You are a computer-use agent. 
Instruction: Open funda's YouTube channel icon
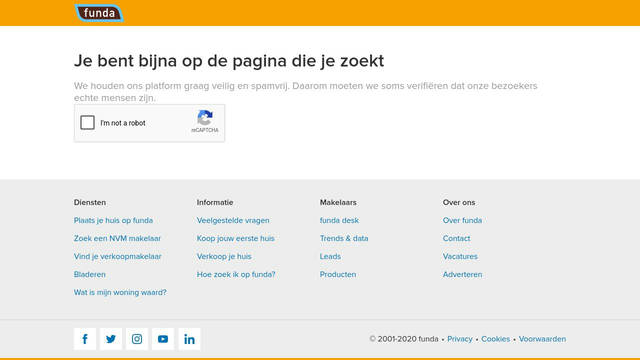pyautogui.click(x=163, y=339)
